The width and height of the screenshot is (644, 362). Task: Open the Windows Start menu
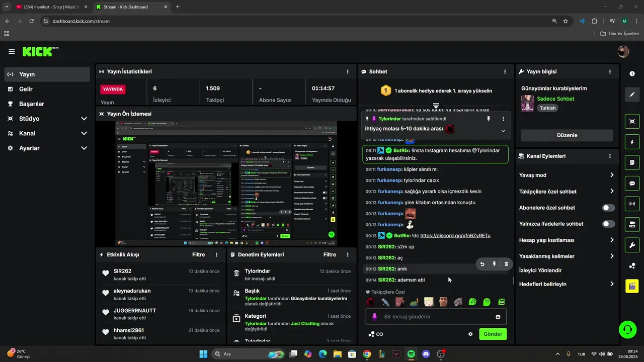(203, 354)
